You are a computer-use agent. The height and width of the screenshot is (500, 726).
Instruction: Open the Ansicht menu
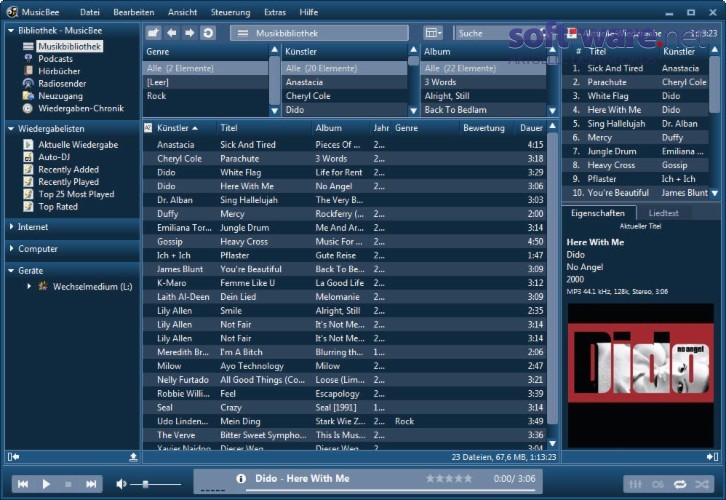pos(182,12)
